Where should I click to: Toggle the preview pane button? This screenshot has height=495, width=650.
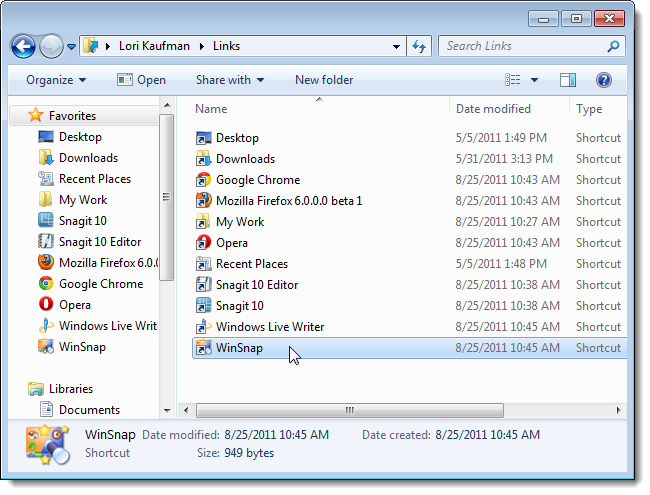[x=568, y=80]
